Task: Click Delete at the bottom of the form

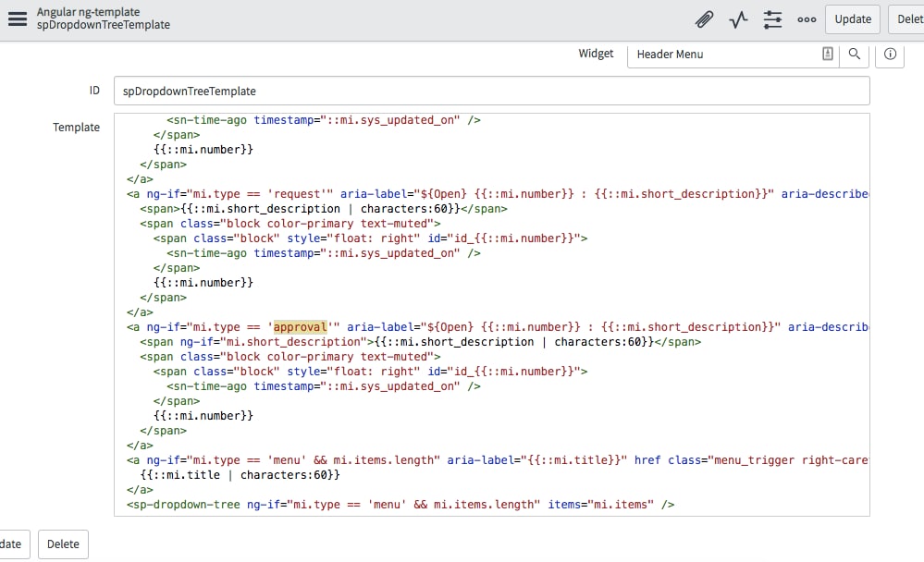Action: coord(62,544)
